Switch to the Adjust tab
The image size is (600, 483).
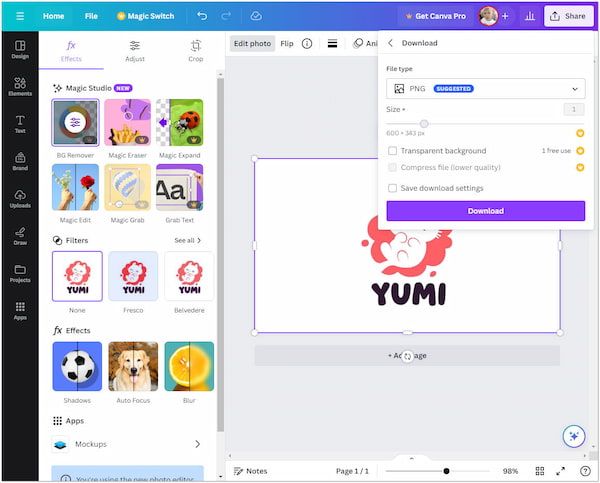(135, 50)
